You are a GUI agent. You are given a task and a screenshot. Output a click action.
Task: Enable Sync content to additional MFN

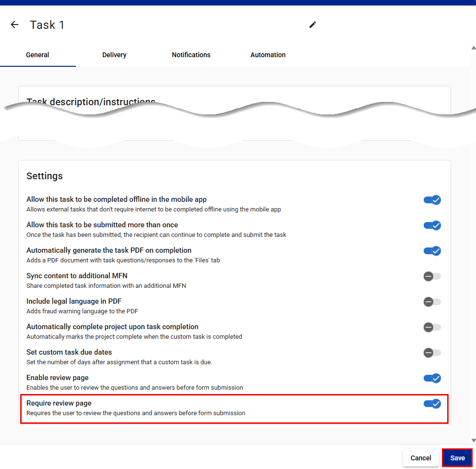(x=432, y=276)
